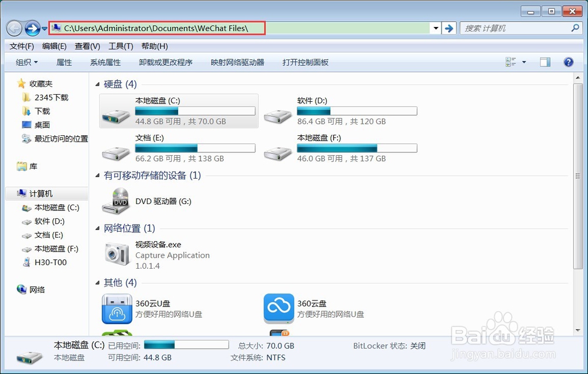This screenshot has width=588, height=374.
Task: Select 文档 (E:) in the navigation tree
Action: (49, 235)
